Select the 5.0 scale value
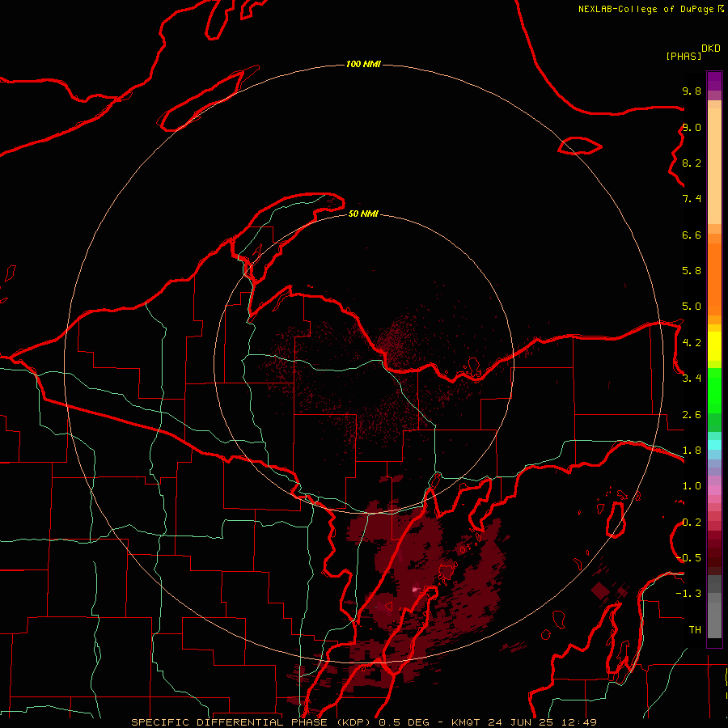 click(x=692, y=307)
